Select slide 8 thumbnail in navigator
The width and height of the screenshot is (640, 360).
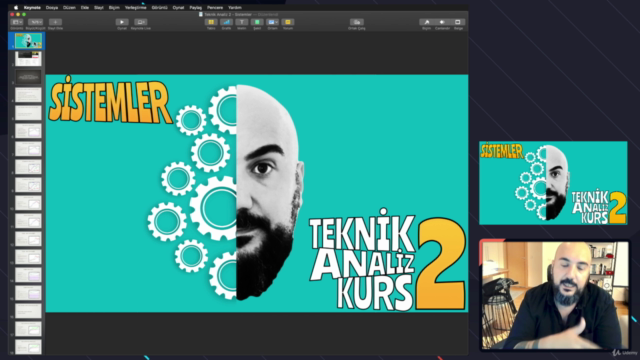tap(28, 167)
